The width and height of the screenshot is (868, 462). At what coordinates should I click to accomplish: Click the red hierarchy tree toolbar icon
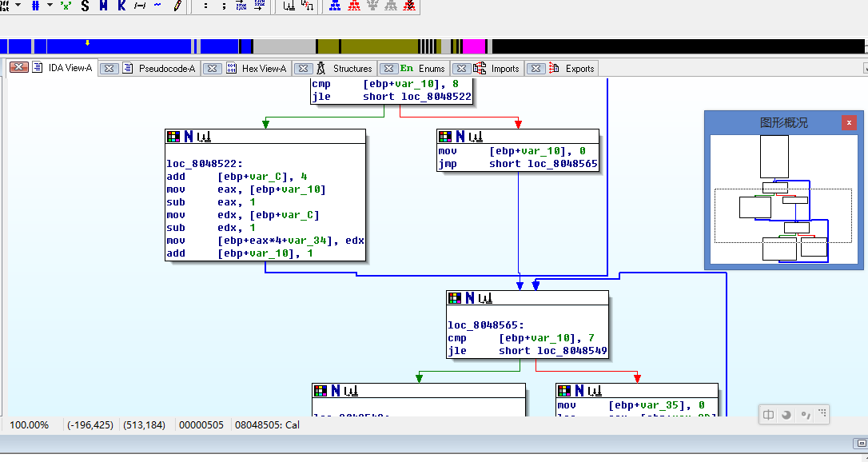pos(354,6)
